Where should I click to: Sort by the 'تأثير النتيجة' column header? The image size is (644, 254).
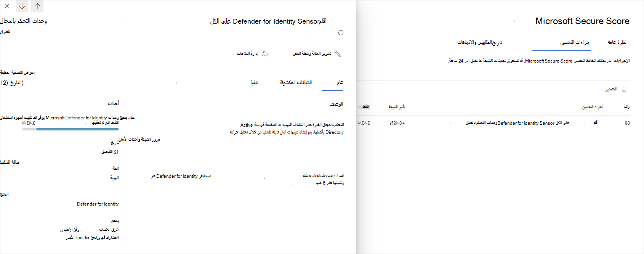click(x=397, y=107)
